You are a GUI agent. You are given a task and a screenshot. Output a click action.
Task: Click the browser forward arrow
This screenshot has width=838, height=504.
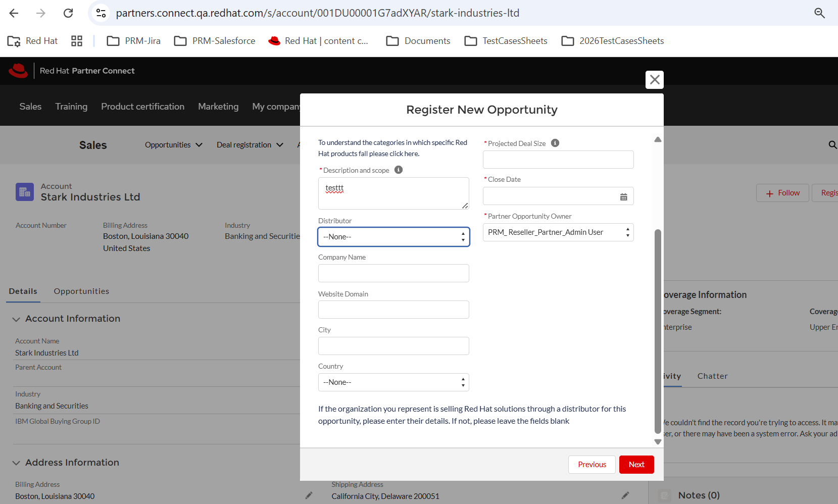[x=41, y=13]
